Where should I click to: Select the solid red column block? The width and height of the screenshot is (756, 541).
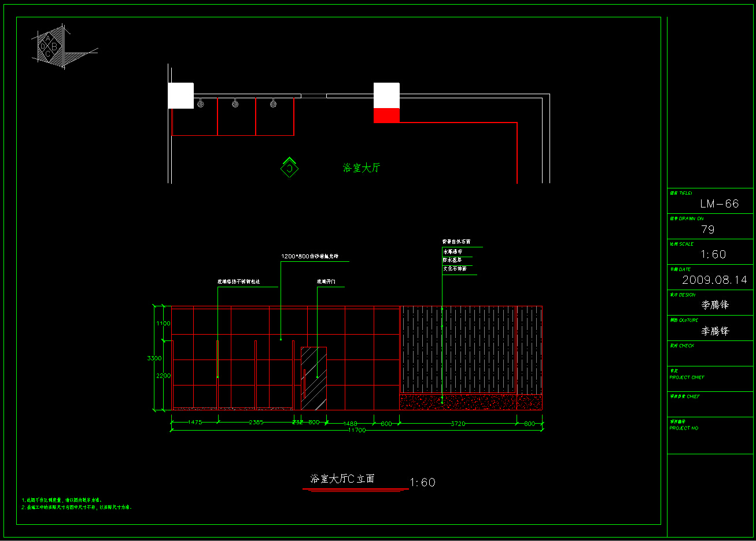tap(386, 116)
